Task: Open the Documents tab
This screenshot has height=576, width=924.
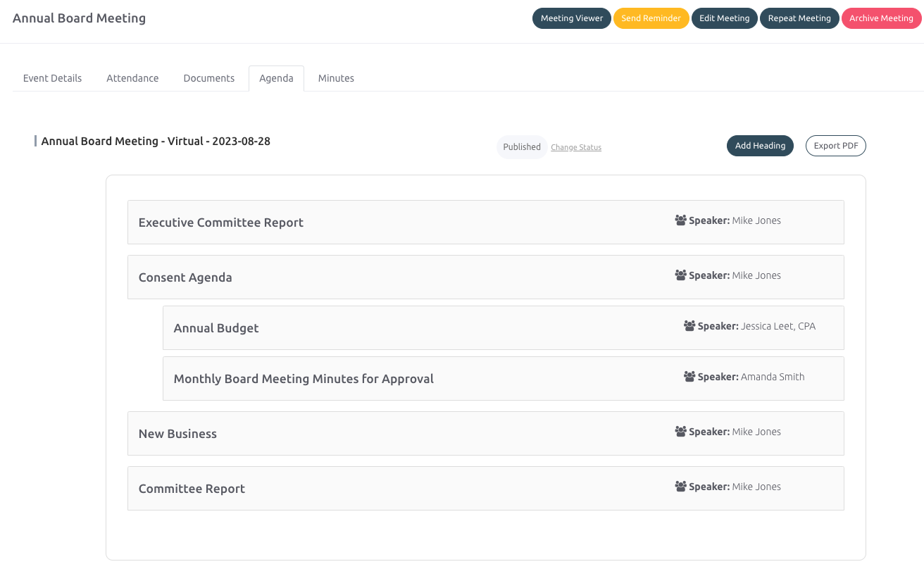Action: point(208,78)
